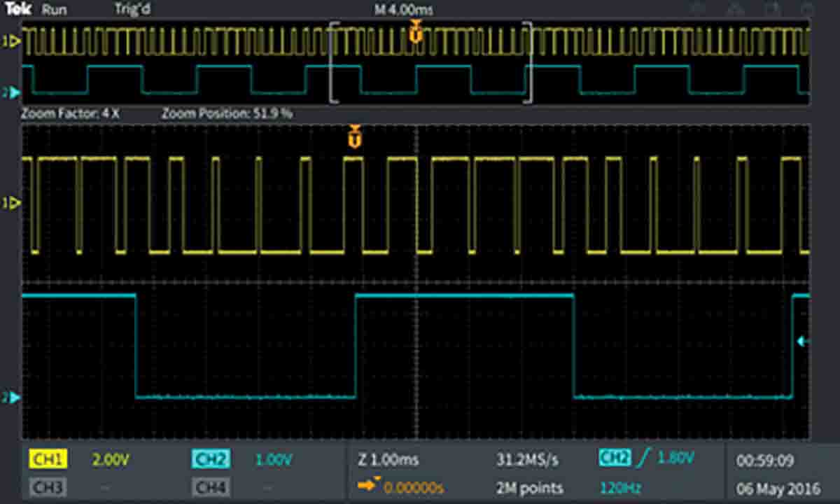This screenshot has width=840, height=504.
Task: Toggle the CH2 channel badge
Action: [210, 459]
